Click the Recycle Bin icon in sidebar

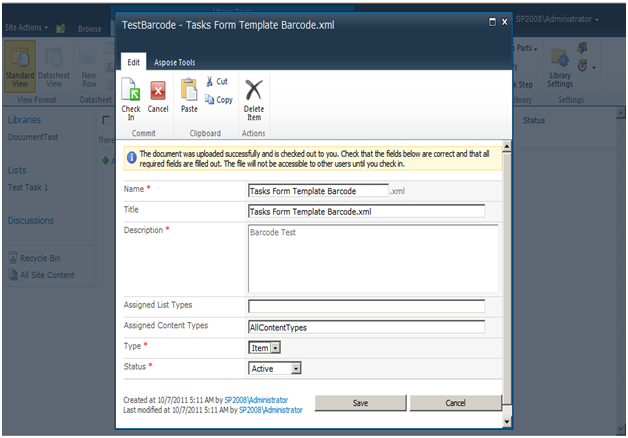13,257
